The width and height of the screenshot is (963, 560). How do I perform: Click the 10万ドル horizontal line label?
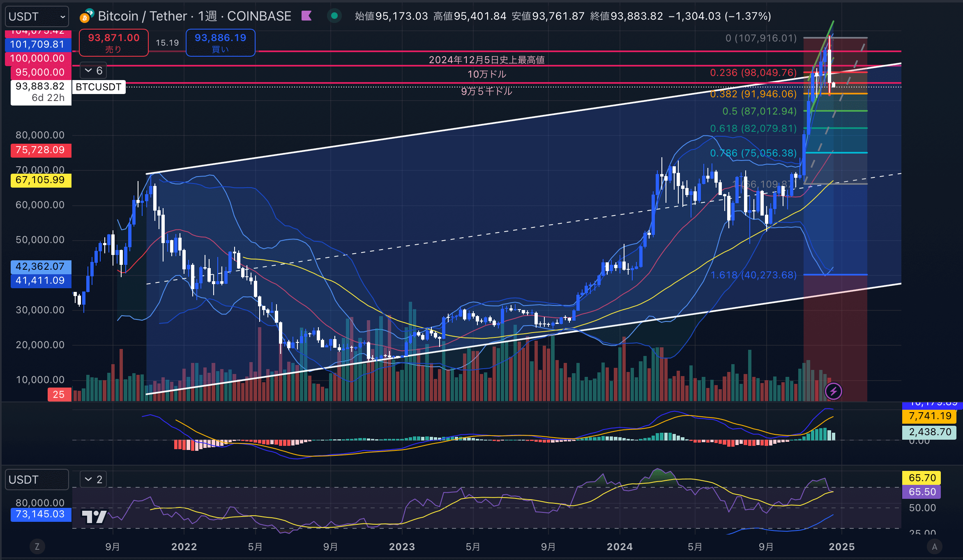487,74
